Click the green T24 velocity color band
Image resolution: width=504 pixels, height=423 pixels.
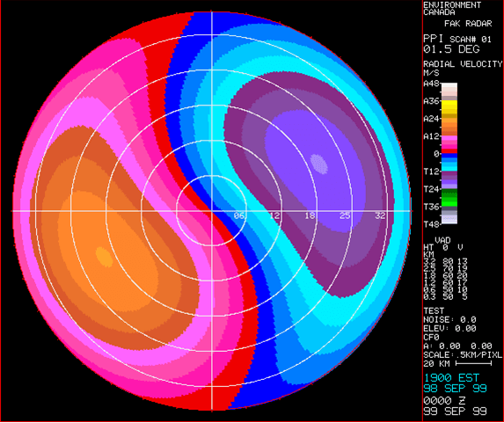449,197
